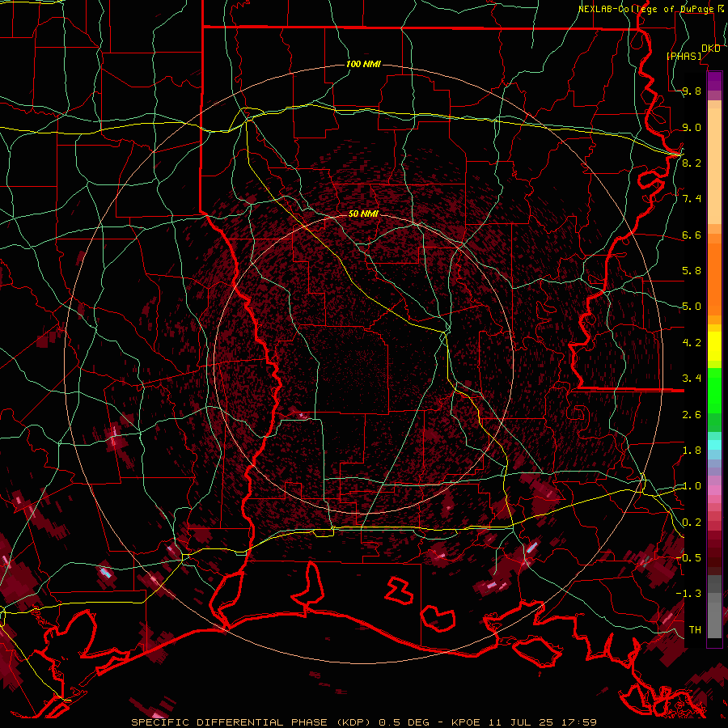
Task: Click the 6.6 value on the color scale
Action: click(x=692, y=235)
